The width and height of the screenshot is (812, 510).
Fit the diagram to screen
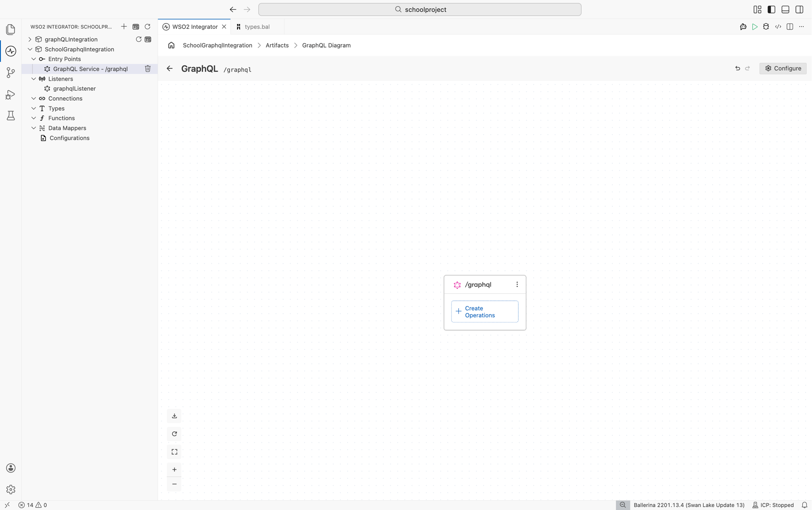174,452
